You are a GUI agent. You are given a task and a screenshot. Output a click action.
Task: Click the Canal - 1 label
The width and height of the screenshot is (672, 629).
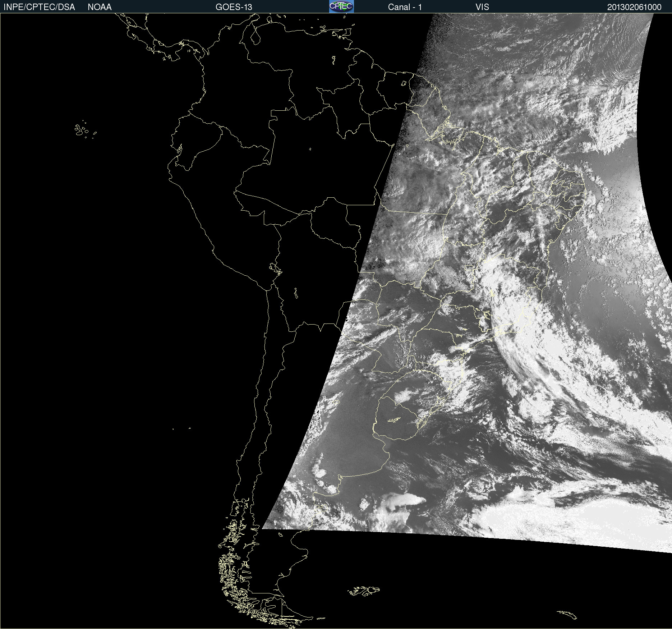tap(405, 7)
